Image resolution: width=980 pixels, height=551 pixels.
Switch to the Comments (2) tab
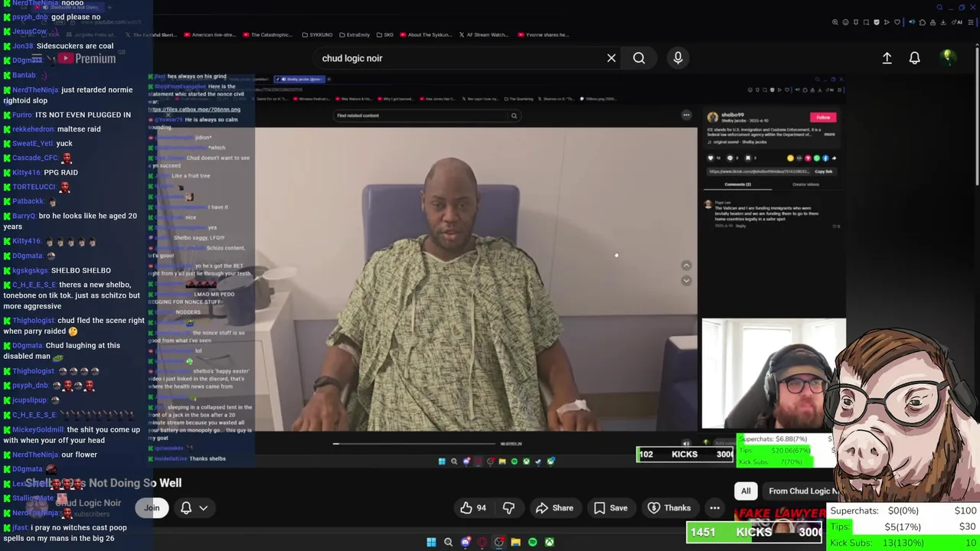click(x=738, y=184)
